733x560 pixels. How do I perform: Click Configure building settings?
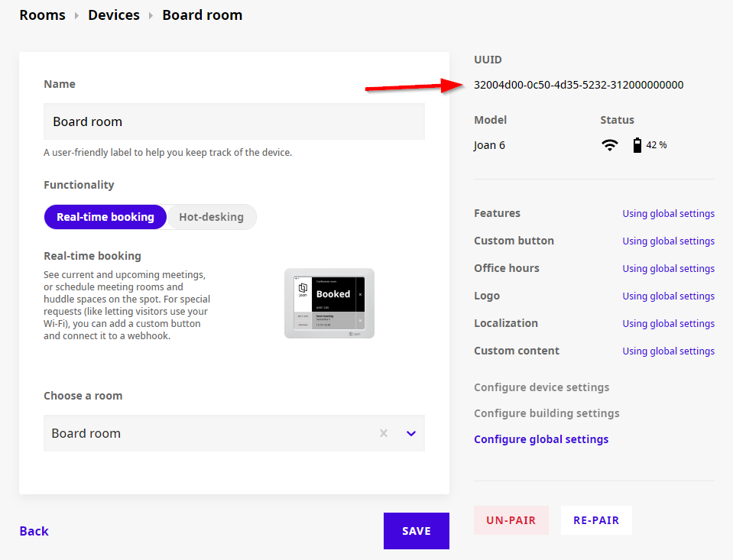point(547,413)
